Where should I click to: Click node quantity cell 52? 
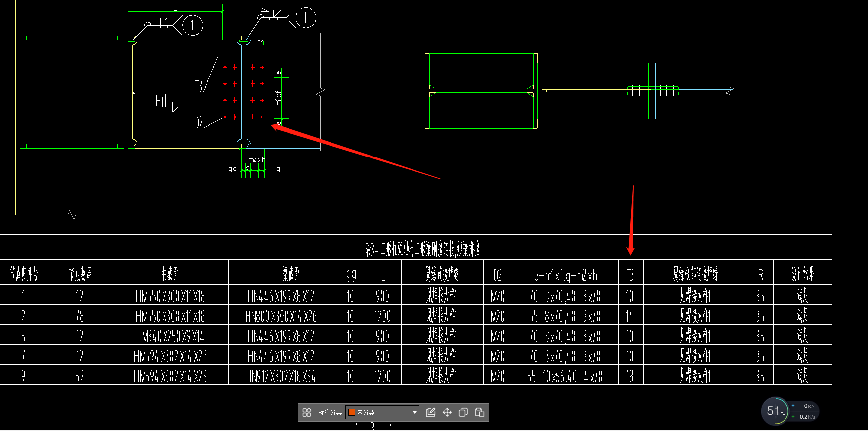(80, 377)
